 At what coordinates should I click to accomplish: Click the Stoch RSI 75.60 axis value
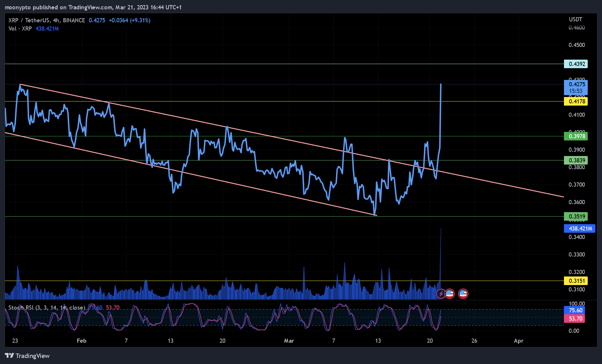pos(574,310)
